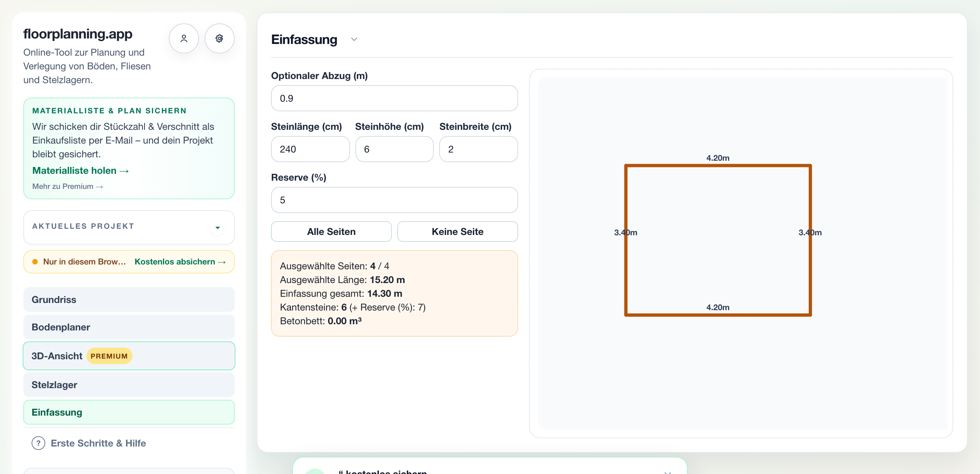Expand the Einfassung heading chevron
980x474 pixels.
click(354, 39)
